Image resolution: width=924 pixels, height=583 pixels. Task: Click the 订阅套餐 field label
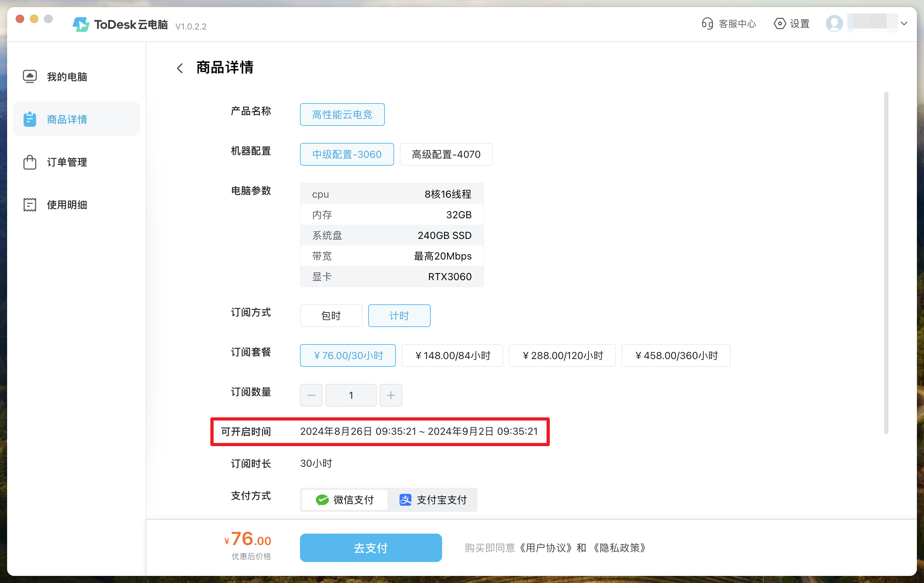(x=251, y=352)
